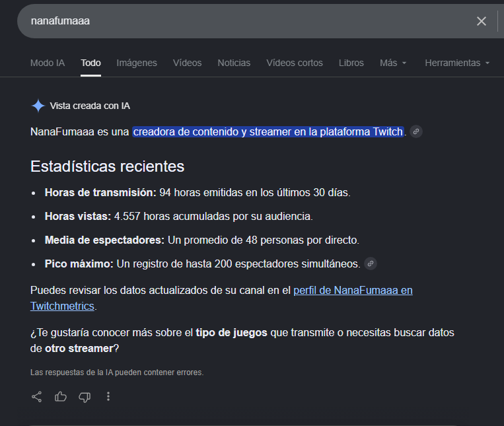Screen dimensions: 504x426
Task: Go to the Noticias tab
Action: [x=234, y=63]
